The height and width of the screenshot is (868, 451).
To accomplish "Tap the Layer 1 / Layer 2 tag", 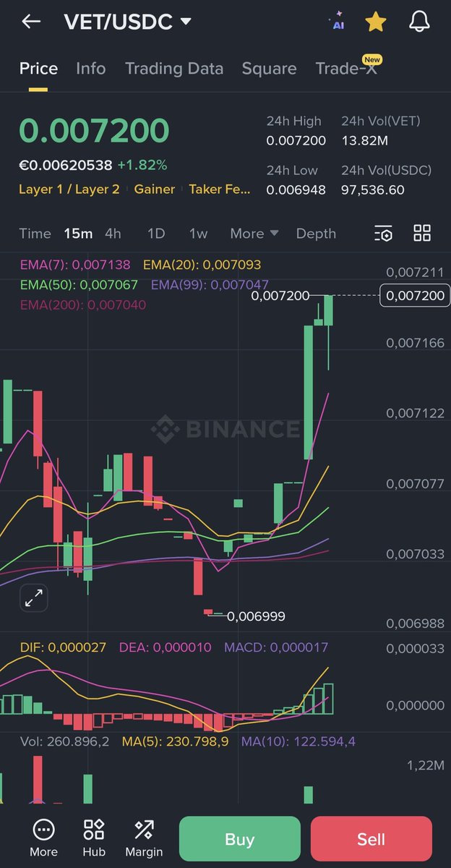I will click(x=69, y=190).
